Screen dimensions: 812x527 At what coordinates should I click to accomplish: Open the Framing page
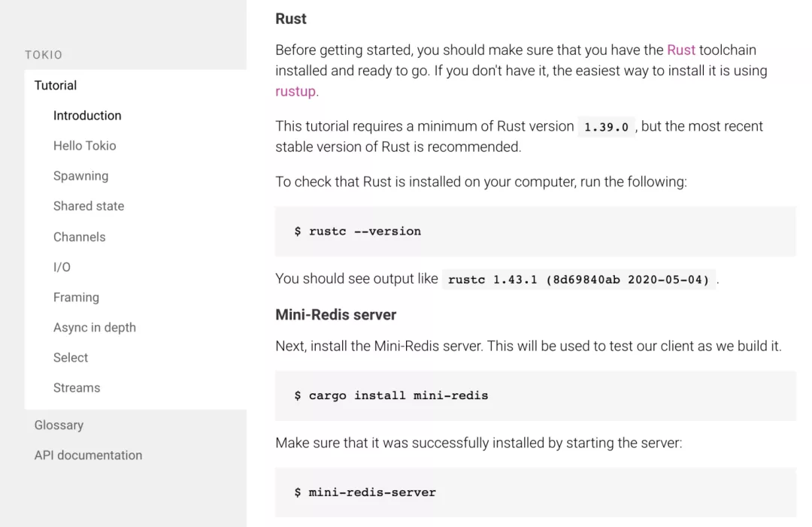click(76, 297)
